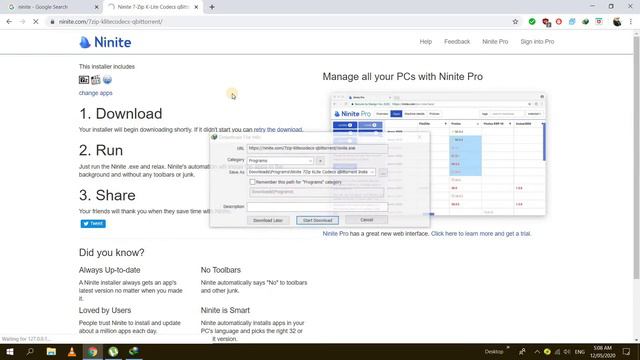Click the qBittorrent app icon
Image resolution: width=640 pixels, height=360 pixels.
tap(107, 80)
